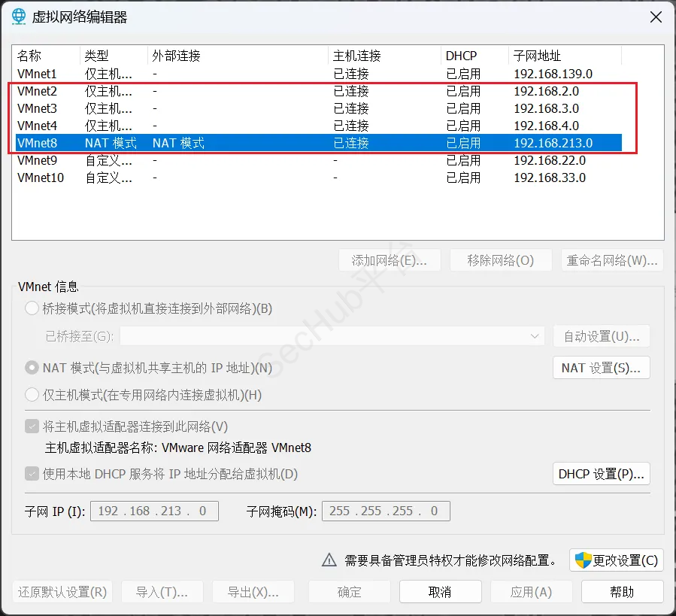Click the virtual network editor globe icon
This screenshot has height=616, width=676.
click(19, 17)
